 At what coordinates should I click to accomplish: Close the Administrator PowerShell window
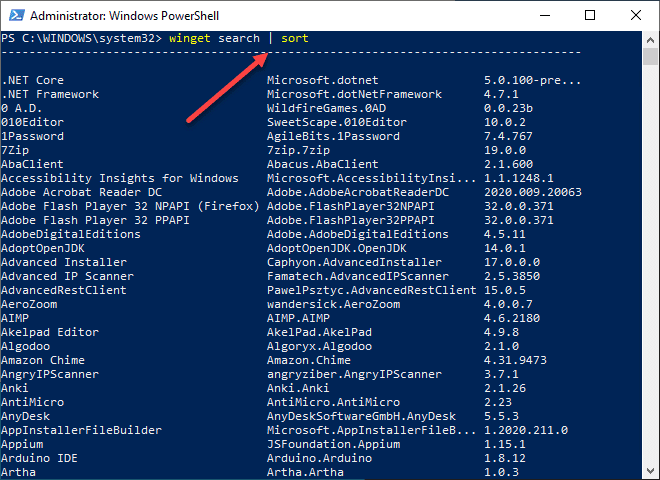point(636,16)
